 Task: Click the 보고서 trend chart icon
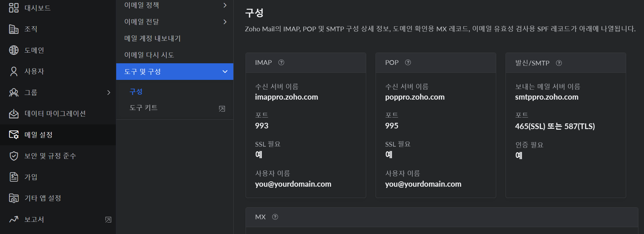click(14, 219)
